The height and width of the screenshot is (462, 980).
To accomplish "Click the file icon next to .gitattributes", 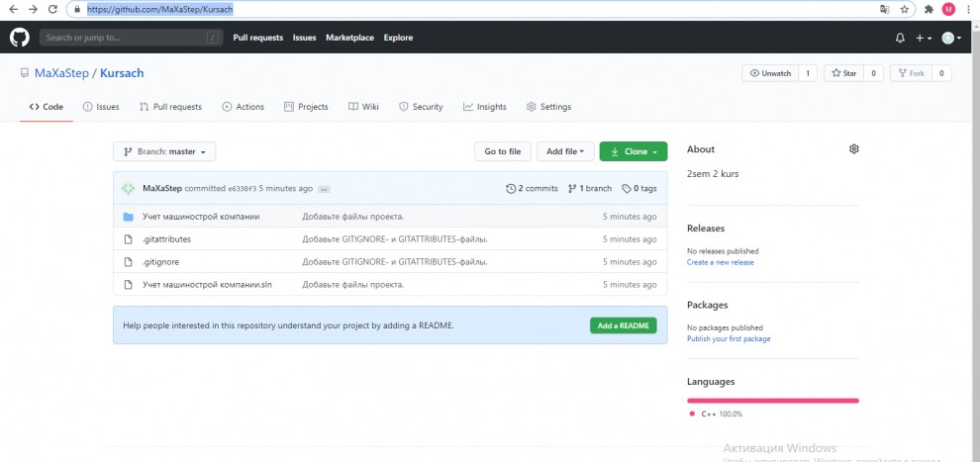I will [x=128, y=239].
